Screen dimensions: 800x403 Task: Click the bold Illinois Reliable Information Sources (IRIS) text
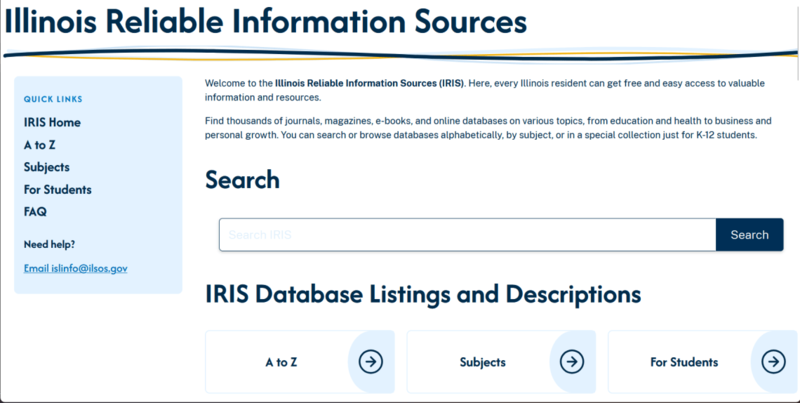pos(369,83)
